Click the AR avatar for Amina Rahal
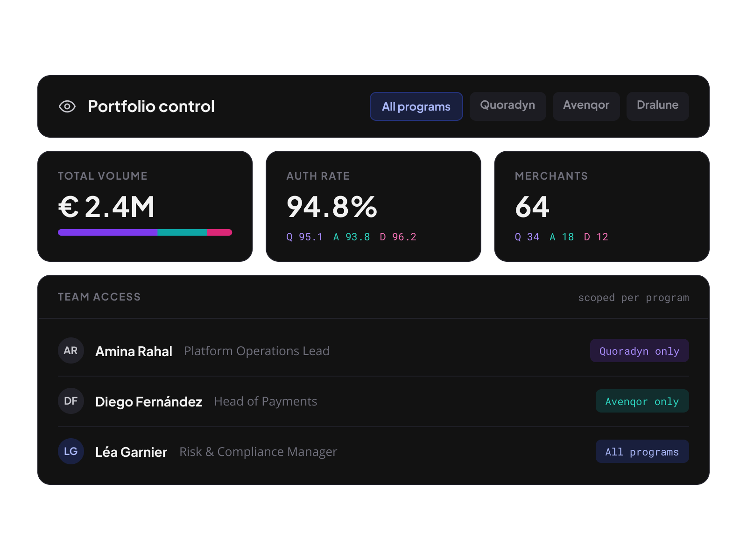Screen dimensions: 747x560 [x=71, y=350]
